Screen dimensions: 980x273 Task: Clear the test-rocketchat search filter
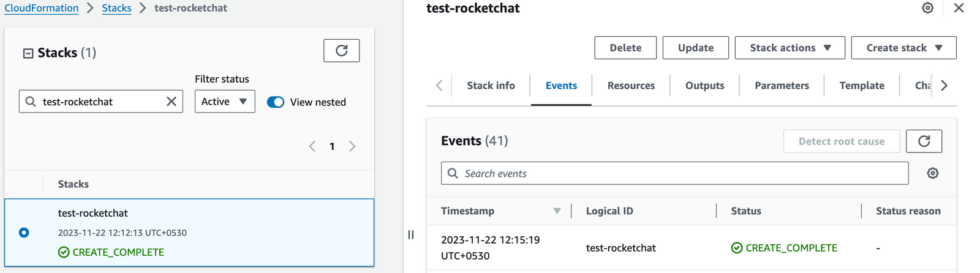[171, 102]
